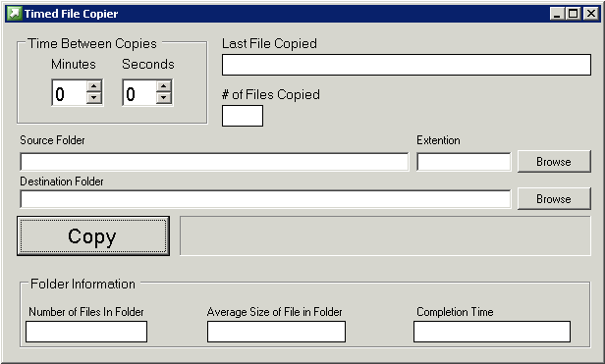Browse for the source folder

coord(554,162)
